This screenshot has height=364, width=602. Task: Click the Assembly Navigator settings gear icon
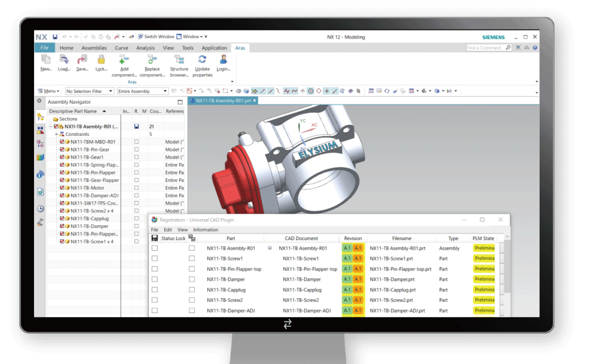point(39,101)
